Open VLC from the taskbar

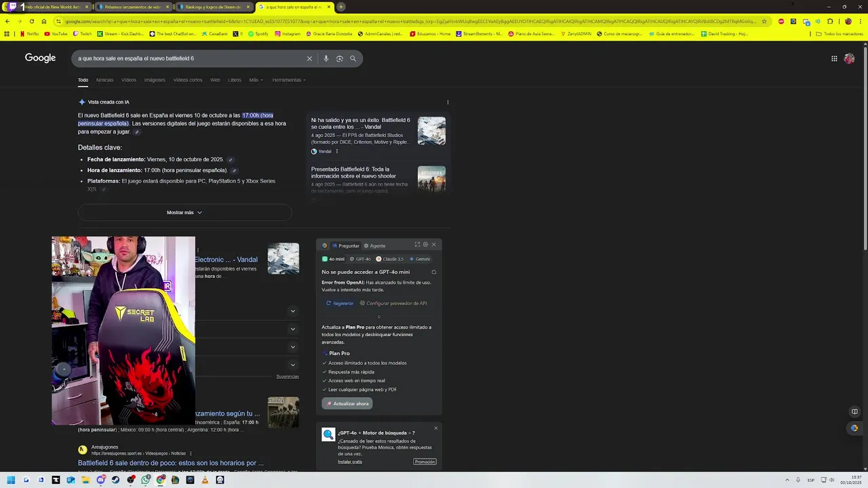click(x=205, y=480)
